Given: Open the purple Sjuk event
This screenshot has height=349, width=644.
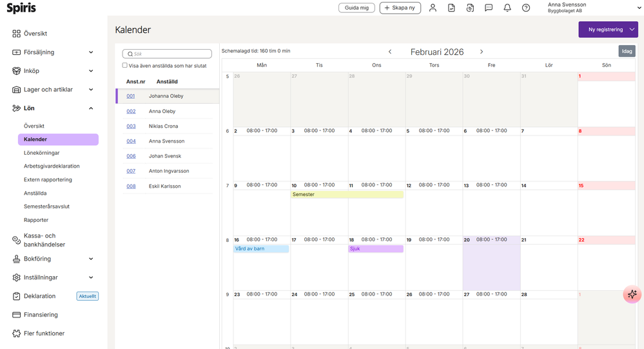Looking at the screenshot, I should tap(376, 249).
